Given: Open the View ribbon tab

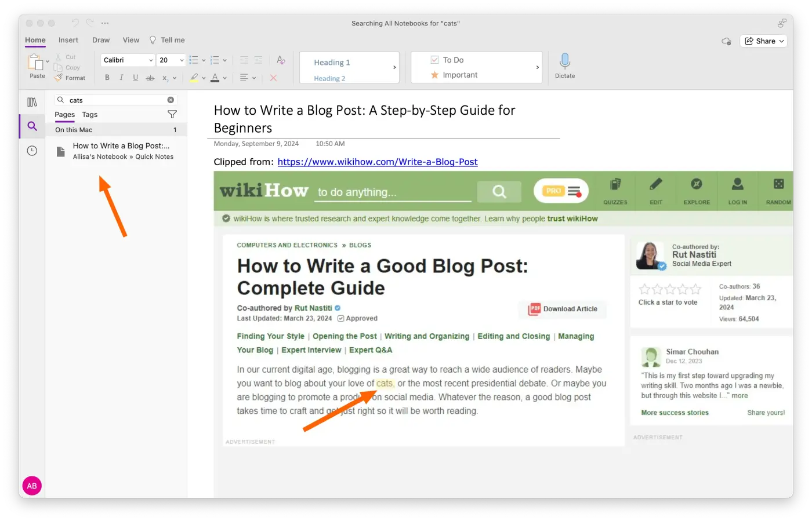Looking at the screenshot, I should pos(131,40).
